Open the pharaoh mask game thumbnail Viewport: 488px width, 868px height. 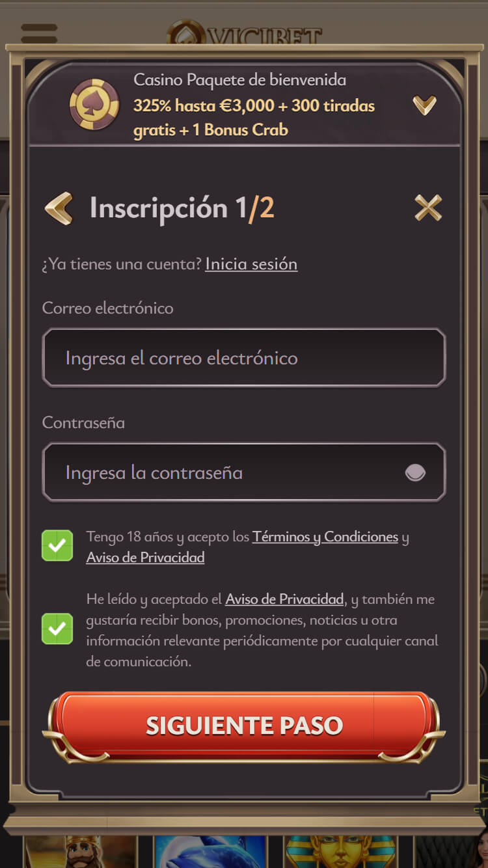341,852
